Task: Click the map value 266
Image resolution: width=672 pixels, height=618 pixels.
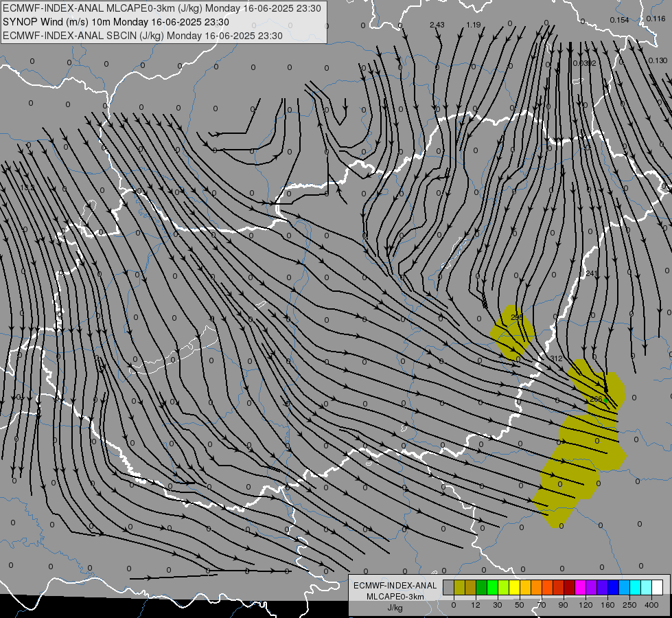Action: pyautogui.click(x=596, y=399)
